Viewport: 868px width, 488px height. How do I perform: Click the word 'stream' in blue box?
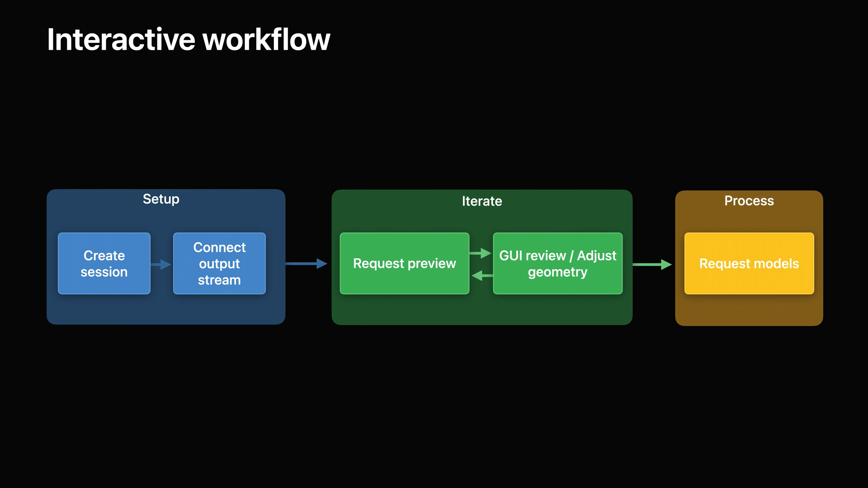(219, 280)
